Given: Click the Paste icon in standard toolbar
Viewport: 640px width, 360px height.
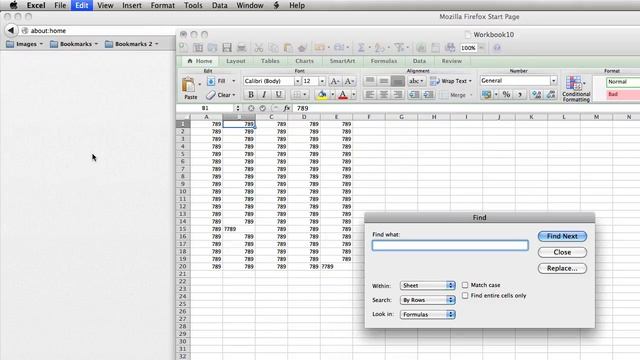Looking at the screenshot, I should click(288, 48).
